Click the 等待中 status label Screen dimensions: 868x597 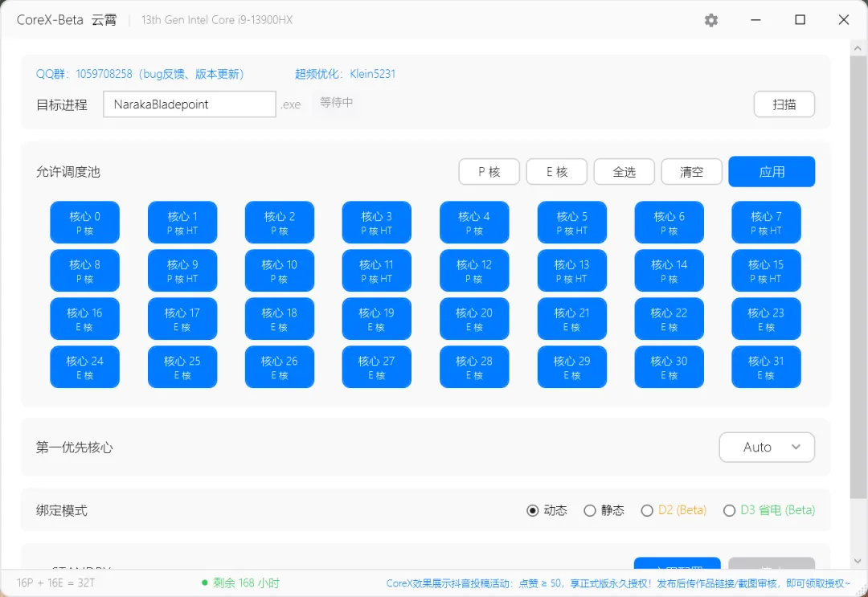click(336, 102)
